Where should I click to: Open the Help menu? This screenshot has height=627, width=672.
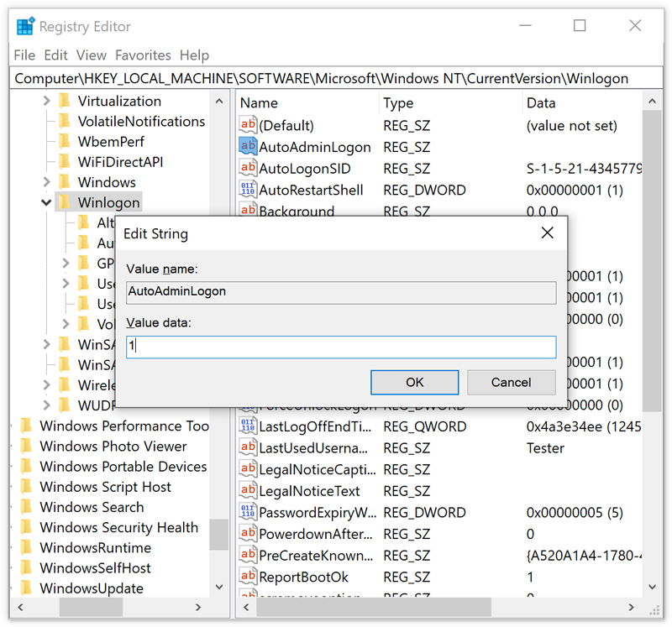(x=195, y=55)
